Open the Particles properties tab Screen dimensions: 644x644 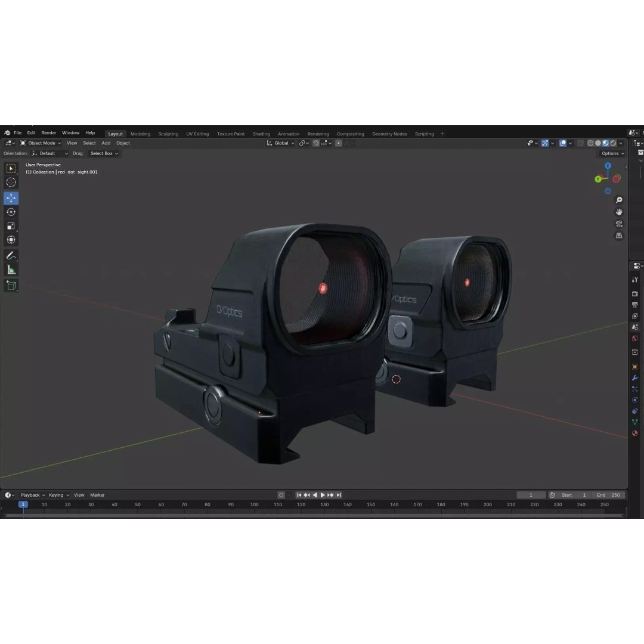point(635,389)
